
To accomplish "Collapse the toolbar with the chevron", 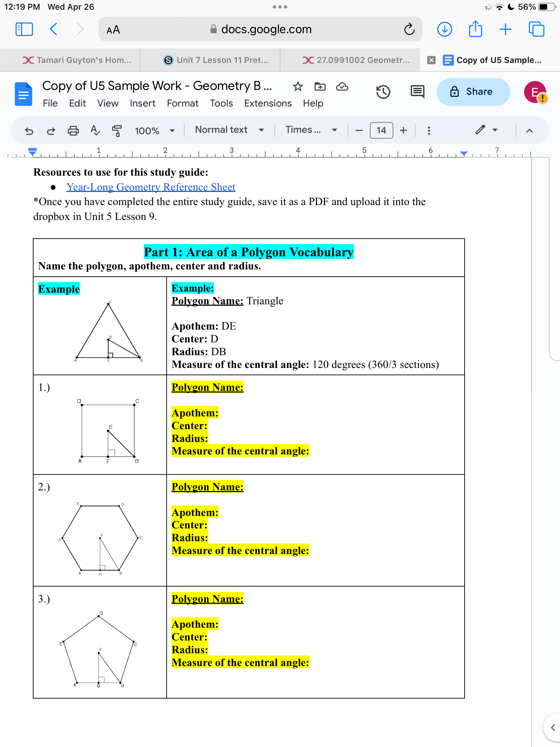I will tap(530, 131).
